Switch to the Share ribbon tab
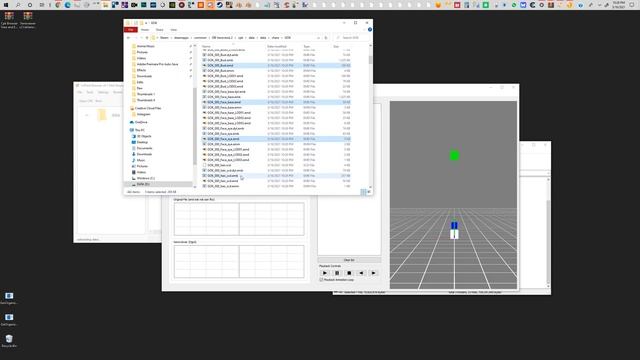640x360 pixels. tap(160, 30)
